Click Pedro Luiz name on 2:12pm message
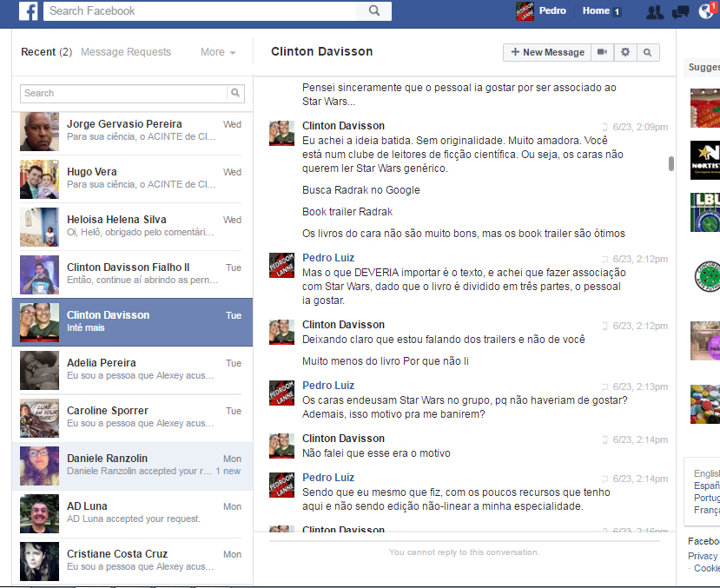 pos(328,258)
